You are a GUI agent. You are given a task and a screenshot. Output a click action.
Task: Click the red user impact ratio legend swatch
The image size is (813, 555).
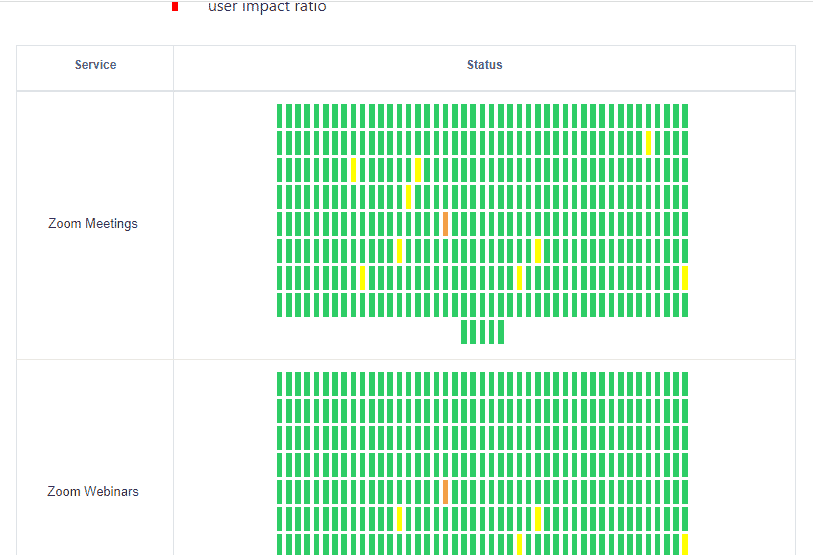coord(175,6)
